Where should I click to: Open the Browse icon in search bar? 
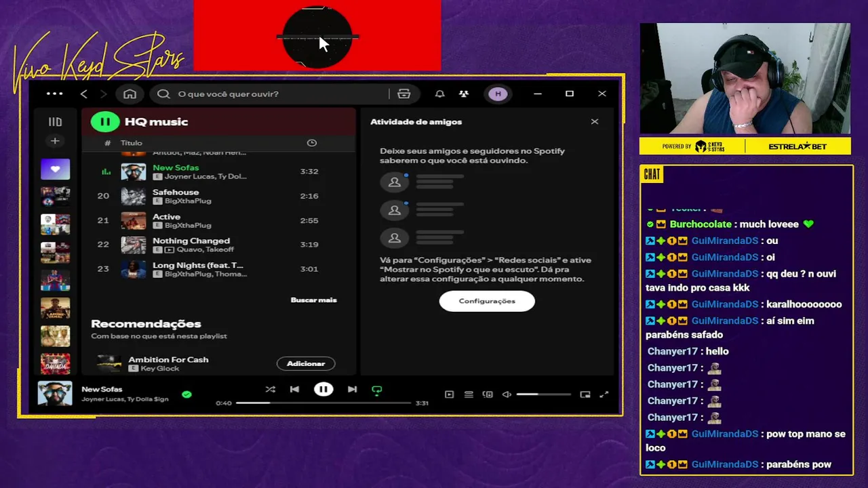[x=404, y=94]
